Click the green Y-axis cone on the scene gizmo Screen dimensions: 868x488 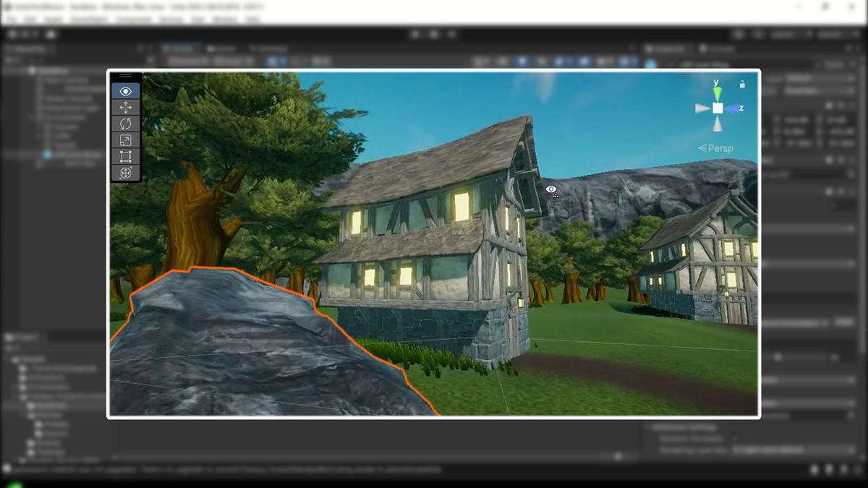click(x=716, y=93)
